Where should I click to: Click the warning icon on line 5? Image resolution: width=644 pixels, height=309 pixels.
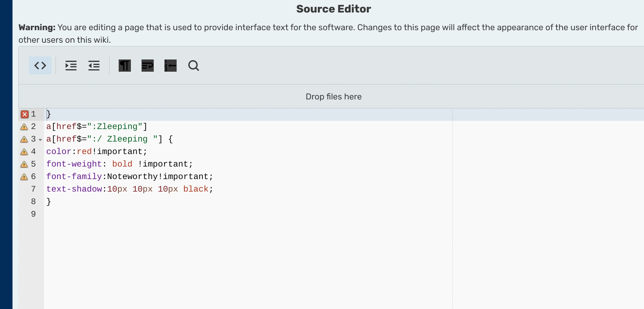click(x=24, y=164)
